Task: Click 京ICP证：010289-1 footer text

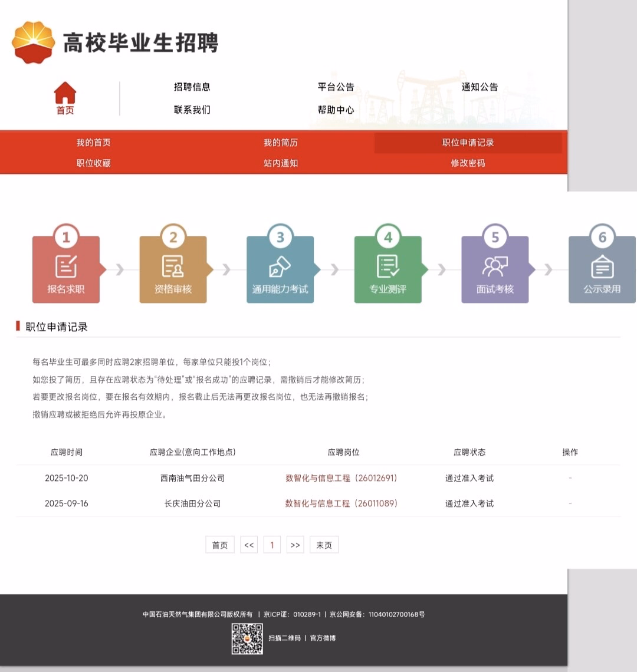Action: coord(292,614)
